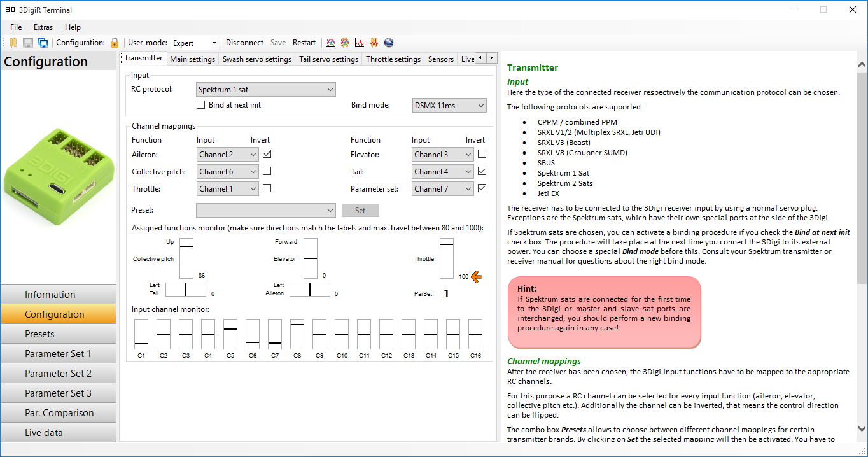Click the Aileron horizontal monitor bar
Viewport: 868px width, 457px height.
pyautogui.click(x=310, y=290)
